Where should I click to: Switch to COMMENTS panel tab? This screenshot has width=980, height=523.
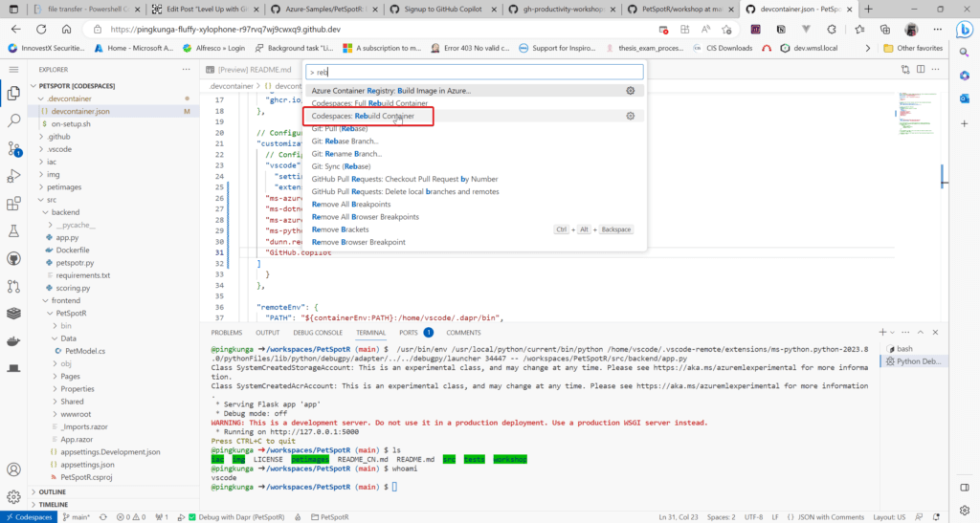click(x=463, y=333)
